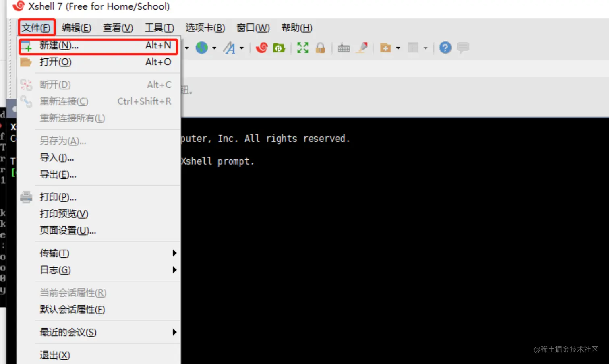Open the dropdown arrow beside the file menu edge
This screenshot has height=364, width=609.
(187, 48)
